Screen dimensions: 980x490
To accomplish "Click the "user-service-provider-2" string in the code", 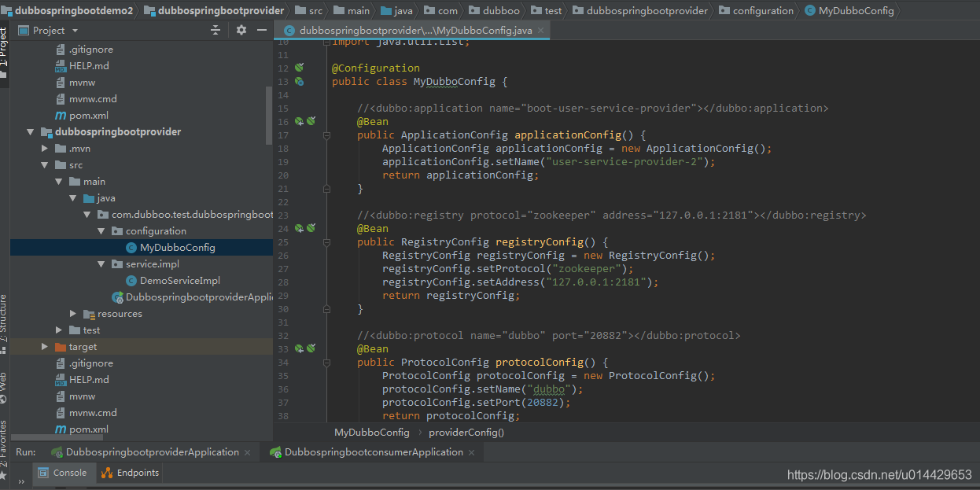I will 628,161.
